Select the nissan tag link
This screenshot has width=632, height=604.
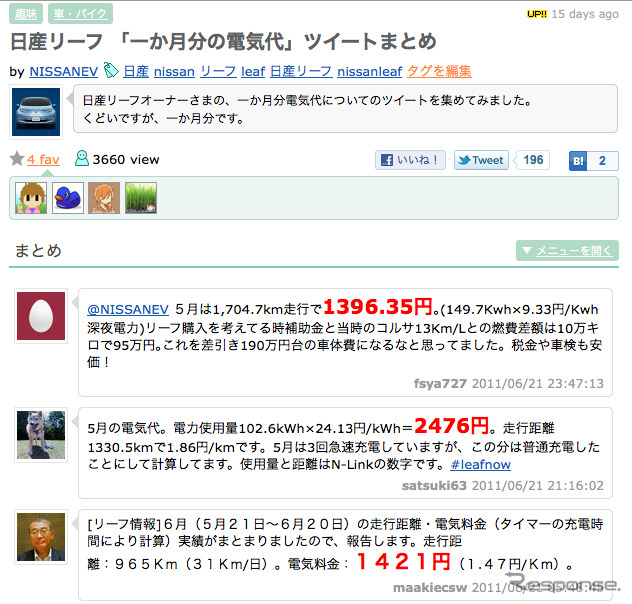click(x=174, y=71)
